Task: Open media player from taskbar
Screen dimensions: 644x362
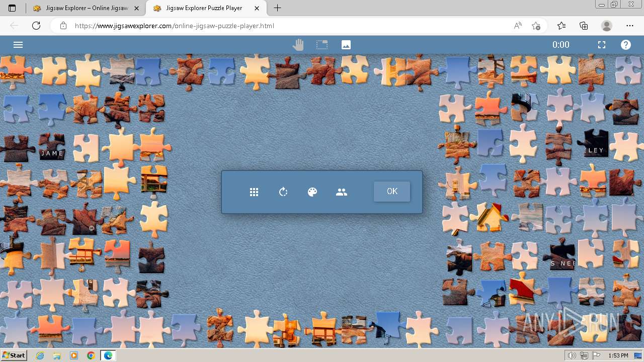Action: (74, 355)
